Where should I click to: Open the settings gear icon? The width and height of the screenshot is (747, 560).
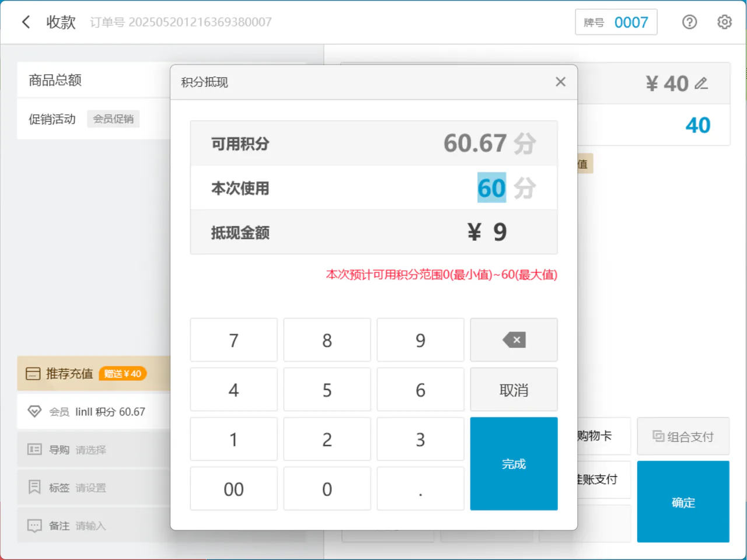(724, 22)
